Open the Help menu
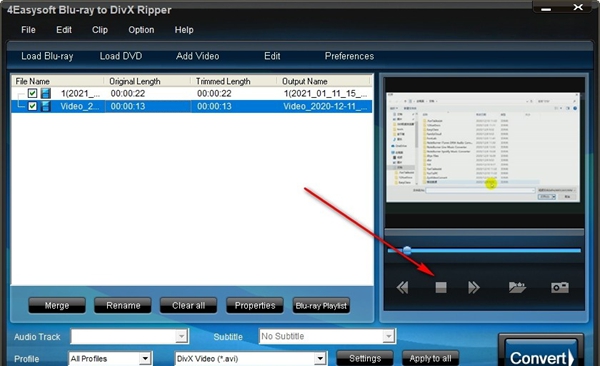 pyautogui.click(x=184, y=30)
